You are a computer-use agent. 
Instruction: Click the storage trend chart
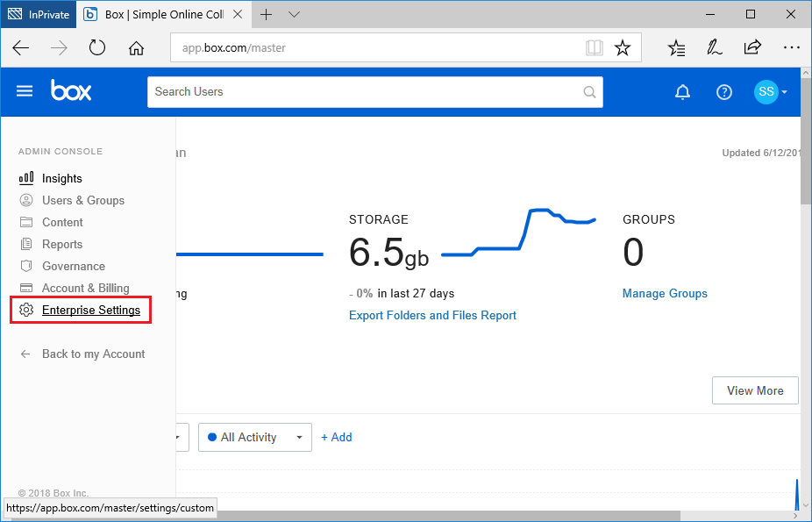(x=518, y=232)
